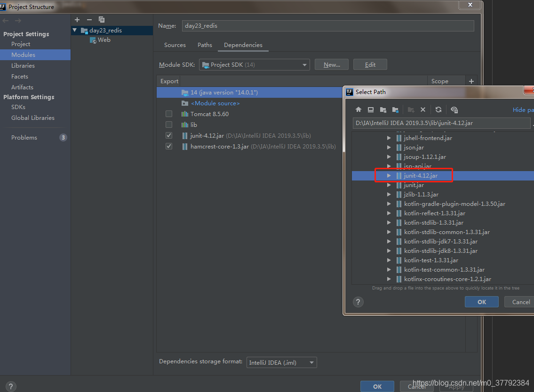
Task: Refresh the file tree in Select Path
Action: click(438, 110)
